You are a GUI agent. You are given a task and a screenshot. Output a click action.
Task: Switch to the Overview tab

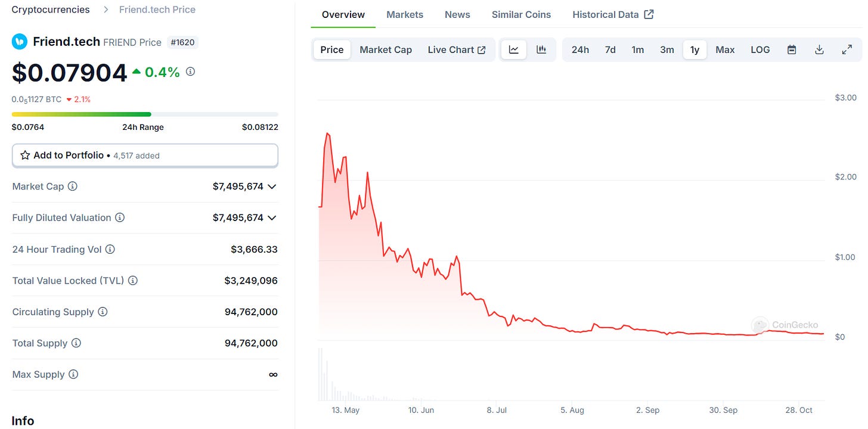343,14
